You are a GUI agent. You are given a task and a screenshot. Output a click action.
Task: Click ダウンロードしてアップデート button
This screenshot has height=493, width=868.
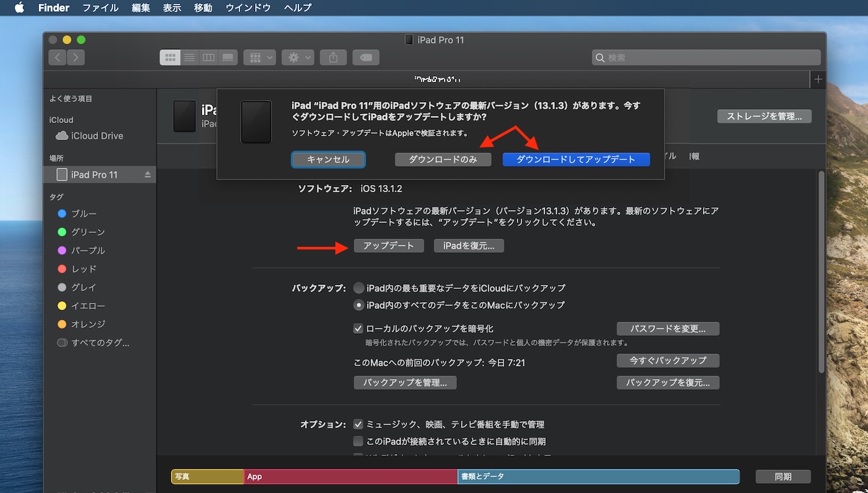point(576,159)
